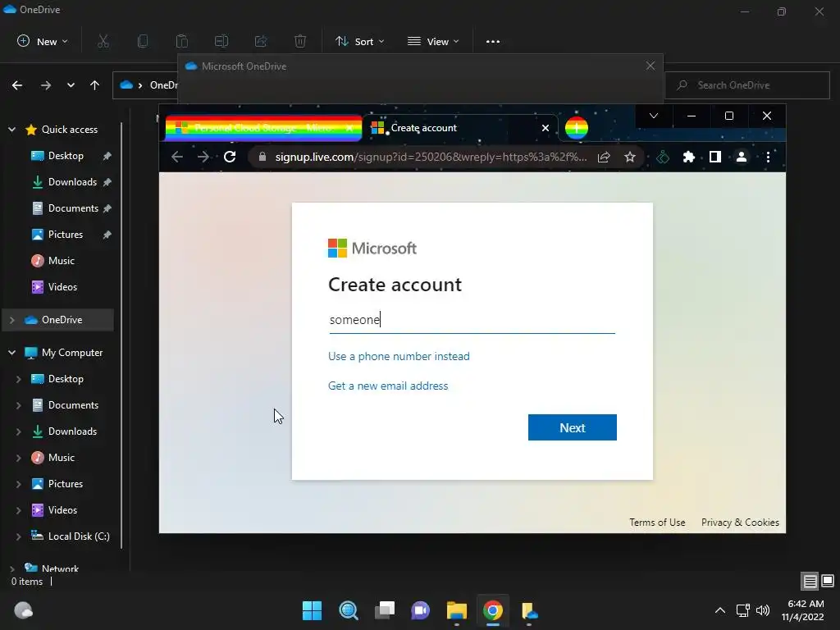Select Videos under My Computer

62,510
